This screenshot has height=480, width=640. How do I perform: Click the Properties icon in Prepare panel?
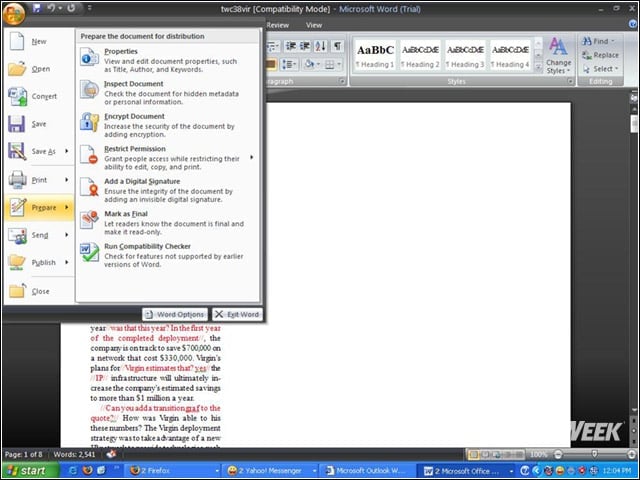point(89,57)
